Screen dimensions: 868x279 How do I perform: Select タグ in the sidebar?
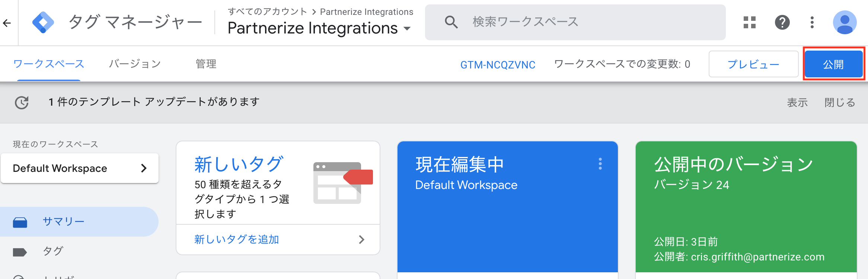click(53, 251)
